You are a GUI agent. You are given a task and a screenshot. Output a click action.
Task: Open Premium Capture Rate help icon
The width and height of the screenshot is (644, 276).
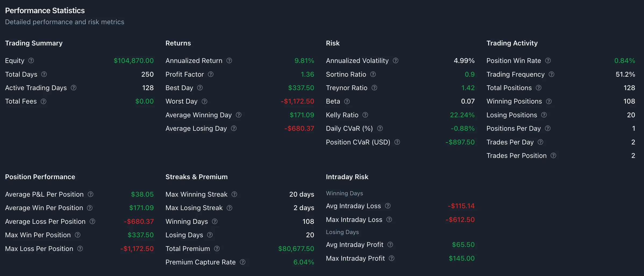coord(242,262)
